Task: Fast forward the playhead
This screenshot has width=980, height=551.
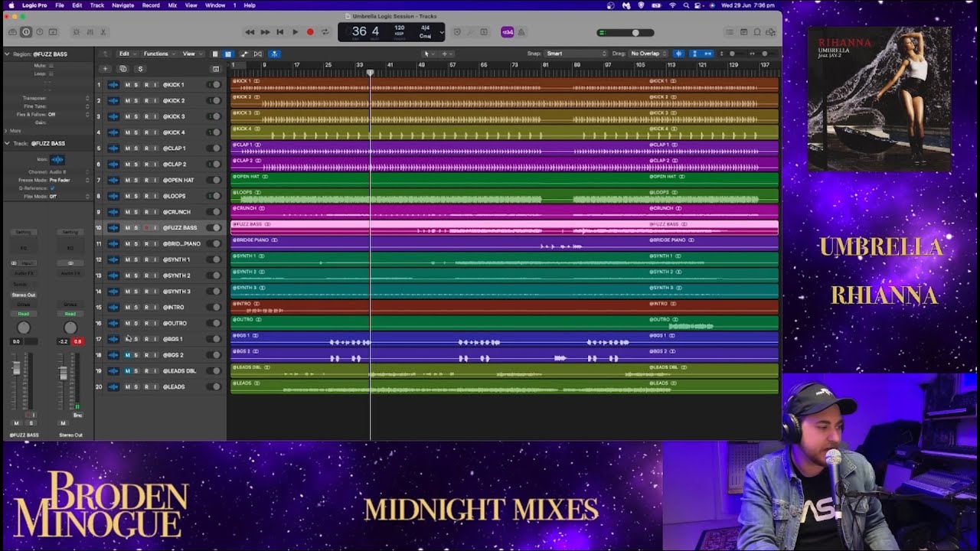Action: [x=265, y=32]
